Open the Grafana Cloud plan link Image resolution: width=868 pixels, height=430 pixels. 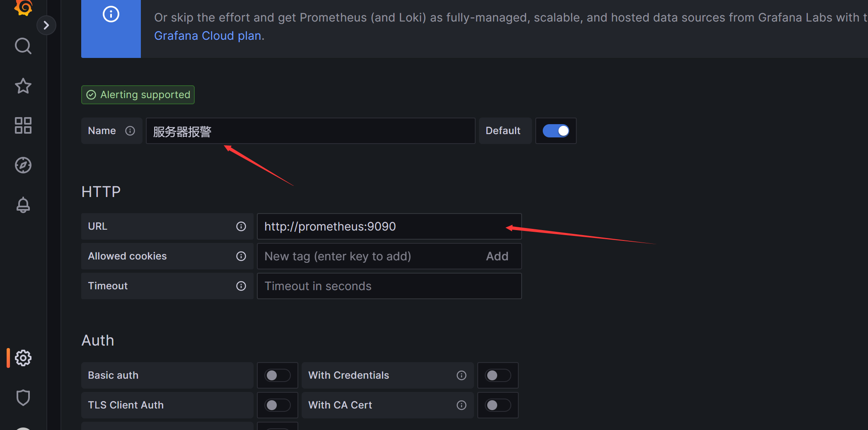pyautogui.click(x=208, y=36)
